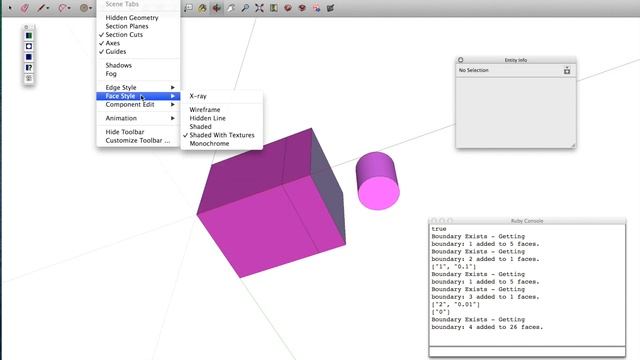This screenshot has width=640, height=360.
Task: Toggle the Axes menu option off
Action: 138,43
